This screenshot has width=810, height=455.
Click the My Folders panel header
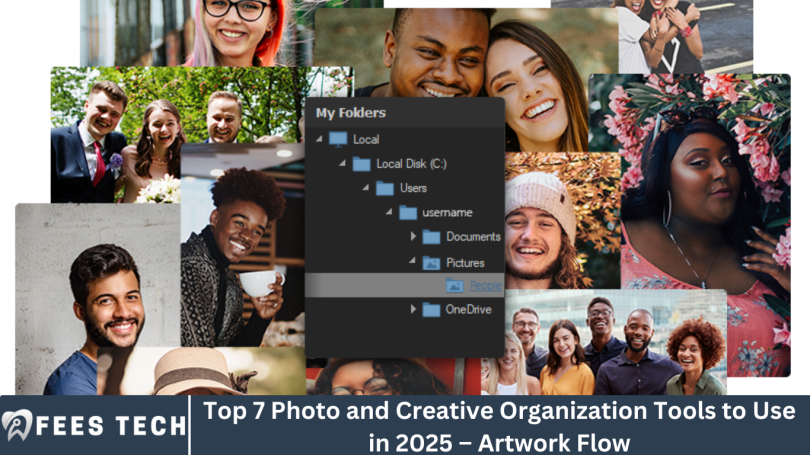click(x=351, y=113)
